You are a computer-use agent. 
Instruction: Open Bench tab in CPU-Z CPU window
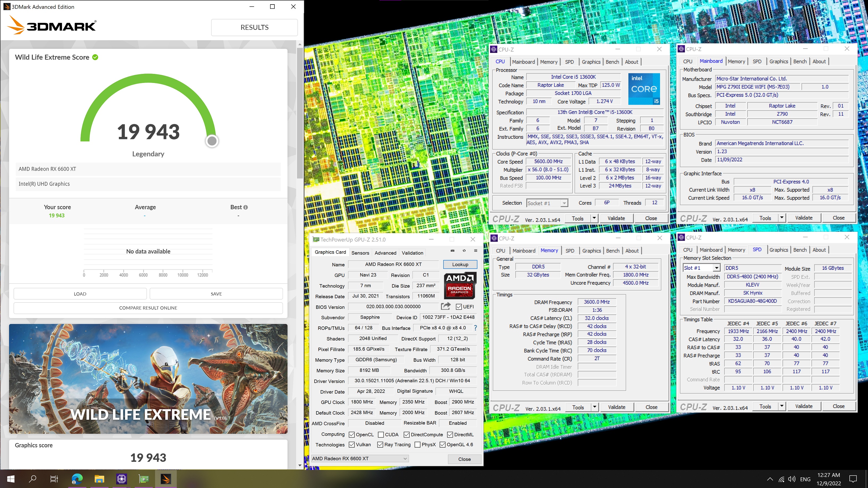click(612, 62)
